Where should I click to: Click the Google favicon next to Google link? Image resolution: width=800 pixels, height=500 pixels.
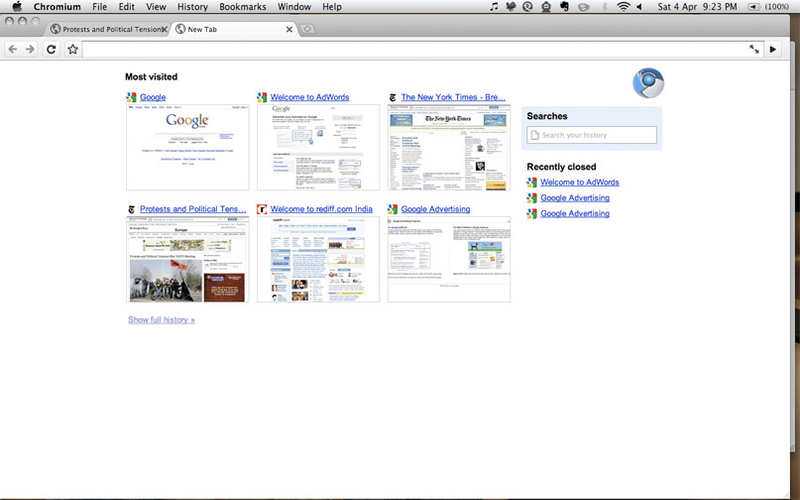click(131, 97)
